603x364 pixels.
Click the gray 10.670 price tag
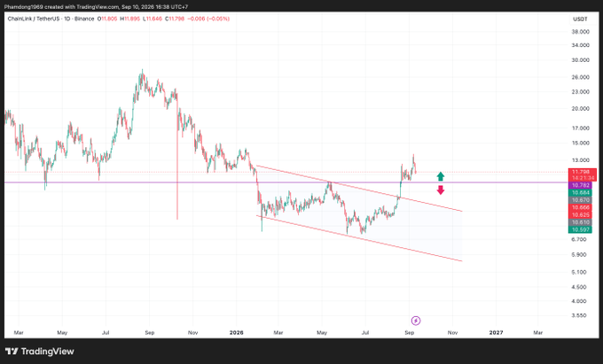(580, 200)
